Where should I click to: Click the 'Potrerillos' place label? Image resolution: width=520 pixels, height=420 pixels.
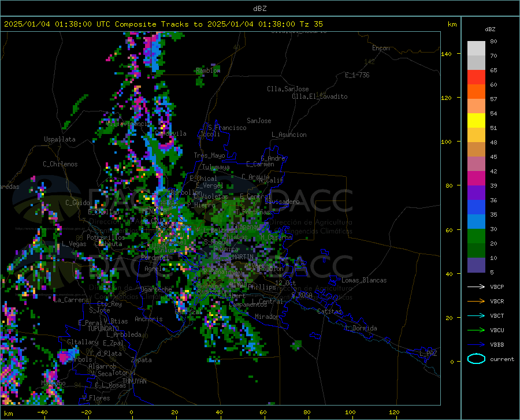[106, 237]
